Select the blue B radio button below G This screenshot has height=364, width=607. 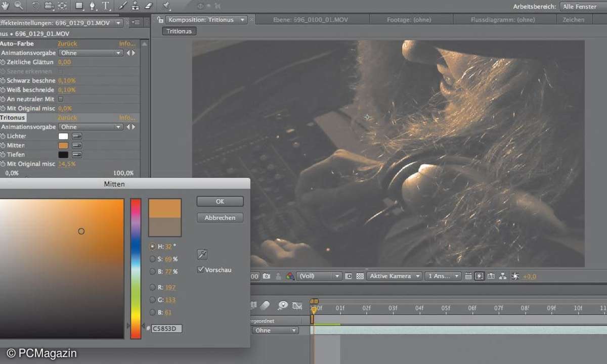point(153,312)
